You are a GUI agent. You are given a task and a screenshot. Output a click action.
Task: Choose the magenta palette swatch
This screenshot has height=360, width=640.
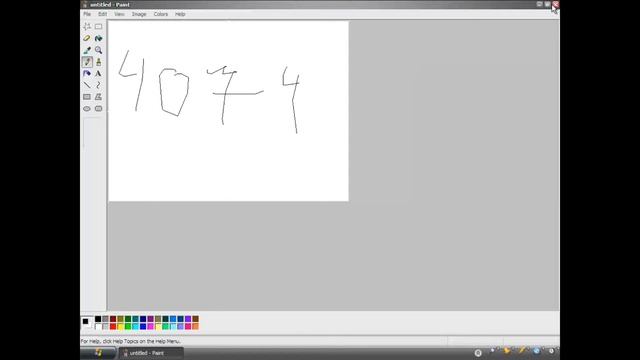151,327
